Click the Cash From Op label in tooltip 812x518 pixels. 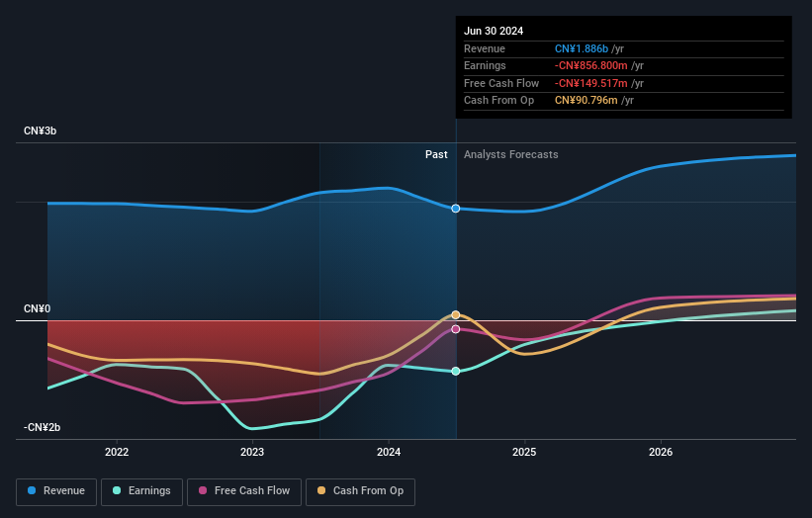(498, 101)
